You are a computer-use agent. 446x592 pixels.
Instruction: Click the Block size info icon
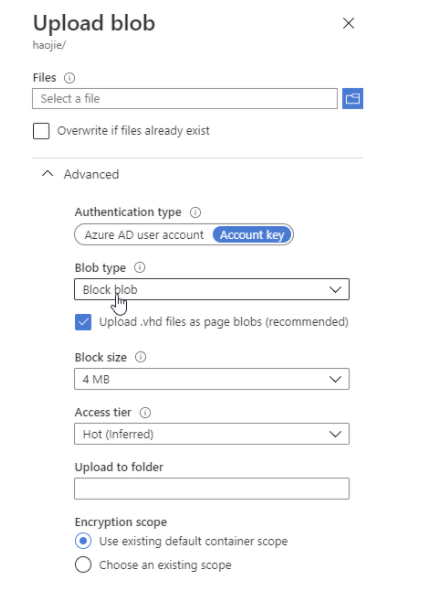coord(140,357)
